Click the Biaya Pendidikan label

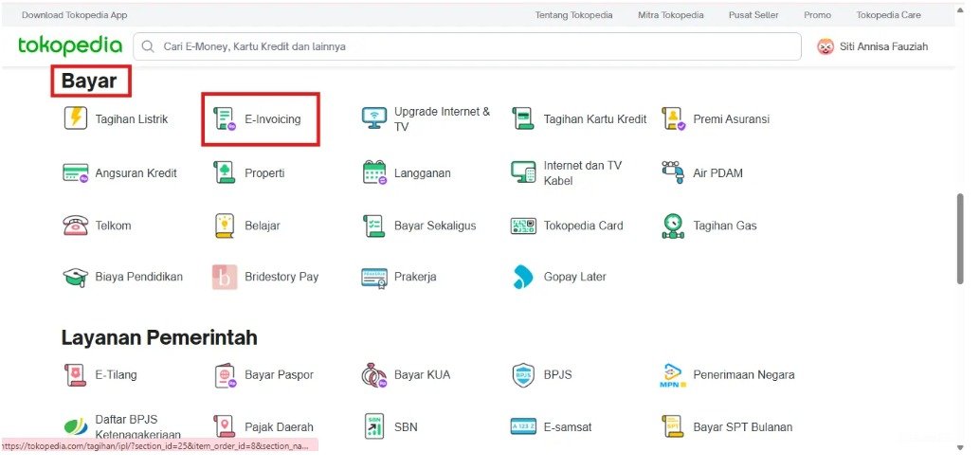point(138,277)
